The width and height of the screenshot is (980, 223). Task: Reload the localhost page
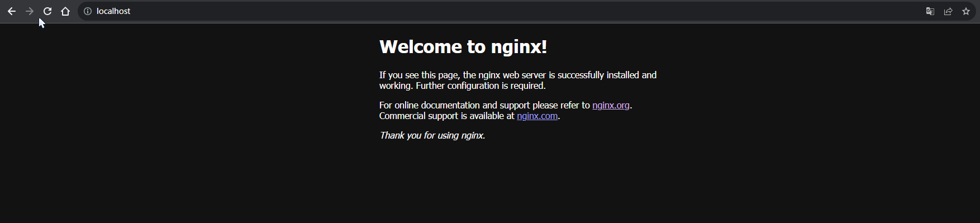tap(47, 11)
